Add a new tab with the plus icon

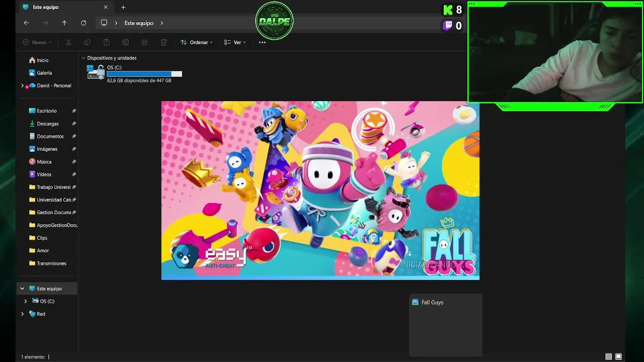(123, 7)
